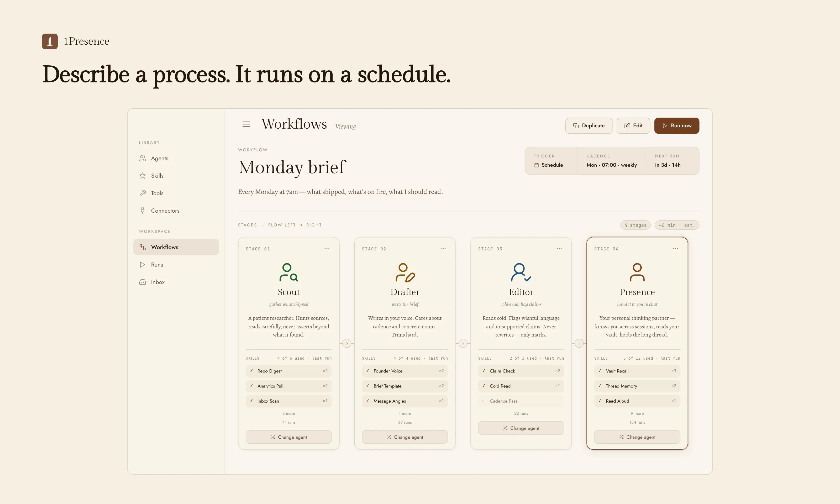Toggle the Analytics Pull skill
The height and width of the screenshot is (504, 840).
(288, 386)
